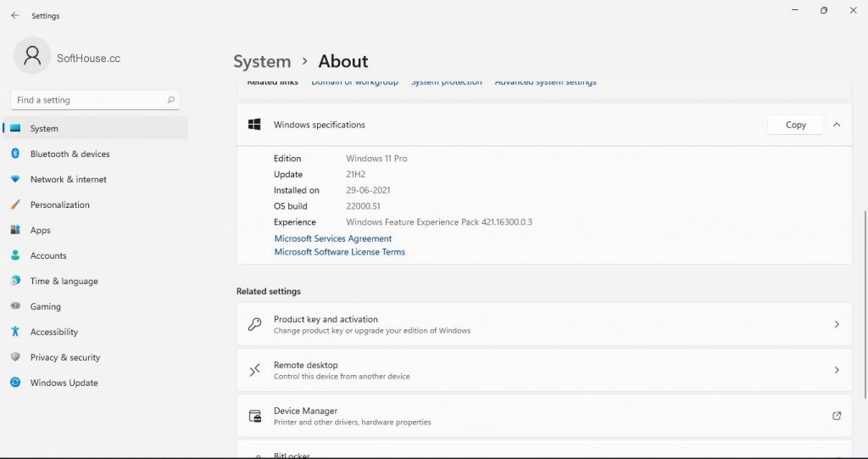Open Advanced system settings link
Screen dimensions: 868x459
[x=545, y=82]
